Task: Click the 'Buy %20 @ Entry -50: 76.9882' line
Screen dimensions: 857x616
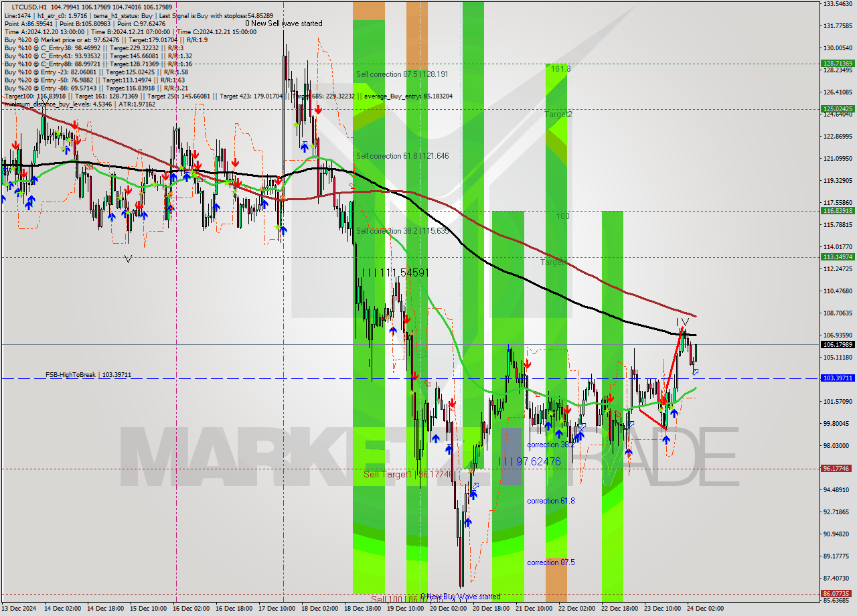Action: point(94,80)
